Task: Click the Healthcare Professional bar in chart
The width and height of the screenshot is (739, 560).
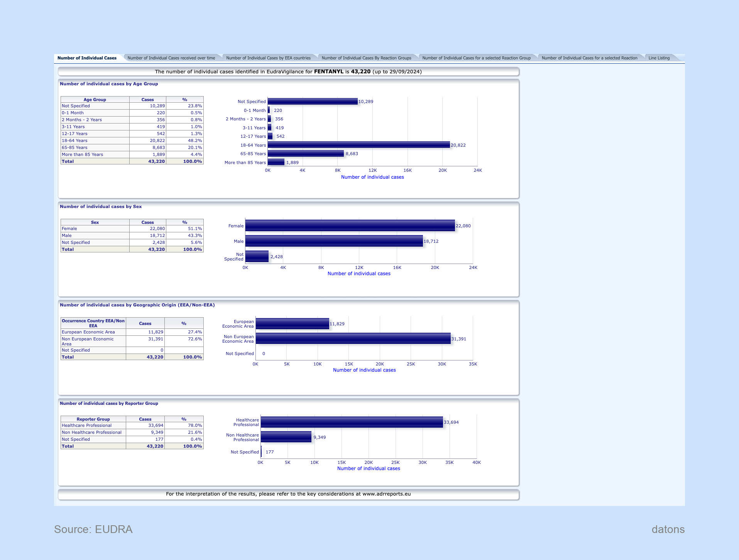Action: click(x=352, y=422)
